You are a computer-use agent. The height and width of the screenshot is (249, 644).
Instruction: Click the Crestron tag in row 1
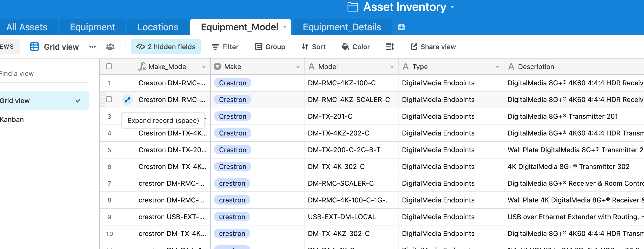point(233,83)
